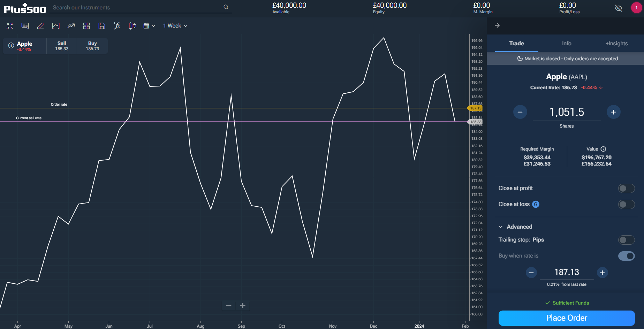Disable the Buy when rate is toggle
Image resolution: width=644 pixels, height=329 pixels.
point(626,256)
